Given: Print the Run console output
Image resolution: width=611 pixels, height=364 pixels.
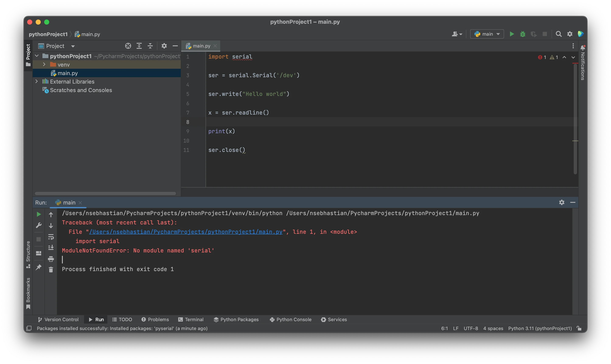Looking at the screenshot, I should [x=51, y=259].
